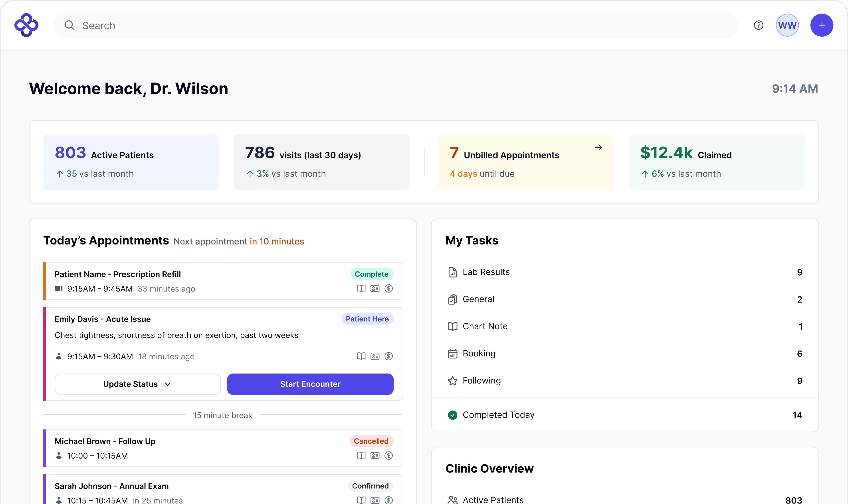The image size is (848, 504).
Task: Click the purple plus add button
Action: [822, 26]
